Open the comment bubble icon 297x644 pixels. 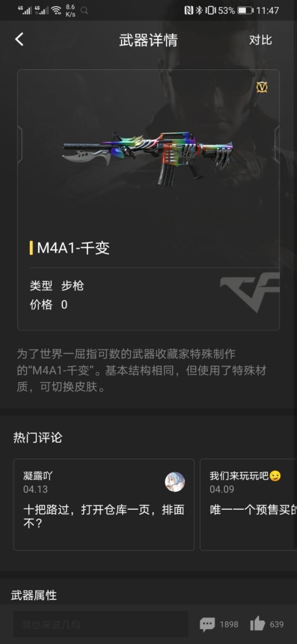coord(207,624)
